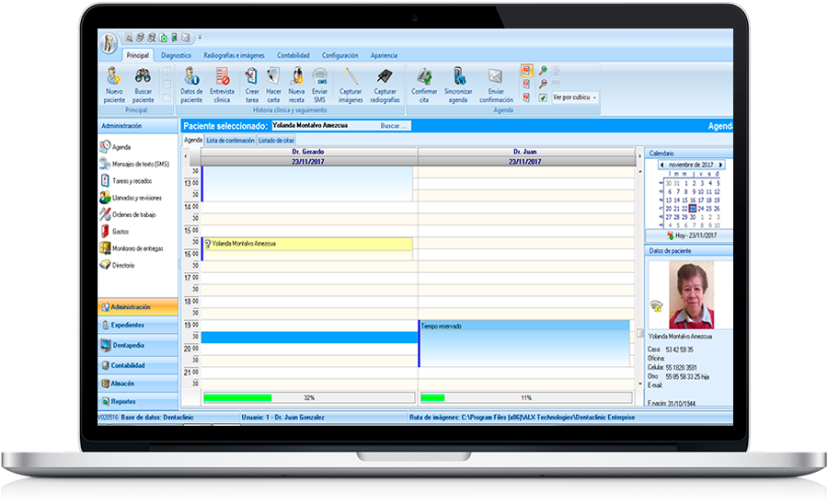828x504 pixels.
Task: Click Enviar SMS in the ribbon
Action: point(319,81)
